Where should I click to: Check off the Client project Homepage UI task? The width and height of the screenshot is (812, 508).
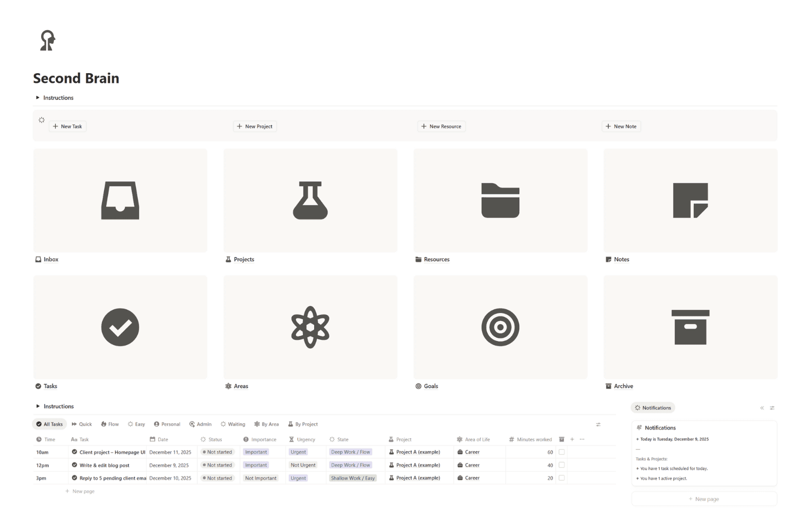pos(562,452)
